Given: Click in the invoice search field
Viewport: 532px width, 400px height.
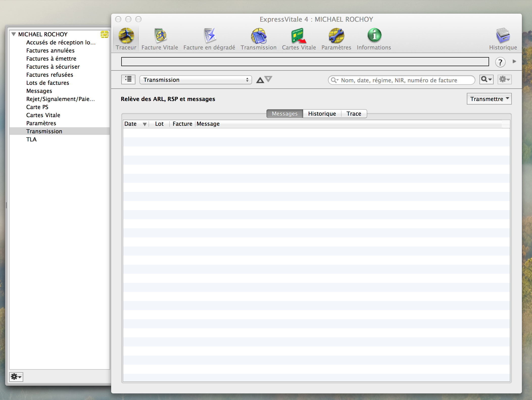Looking at the screenshot, I should tap(402, 80).
